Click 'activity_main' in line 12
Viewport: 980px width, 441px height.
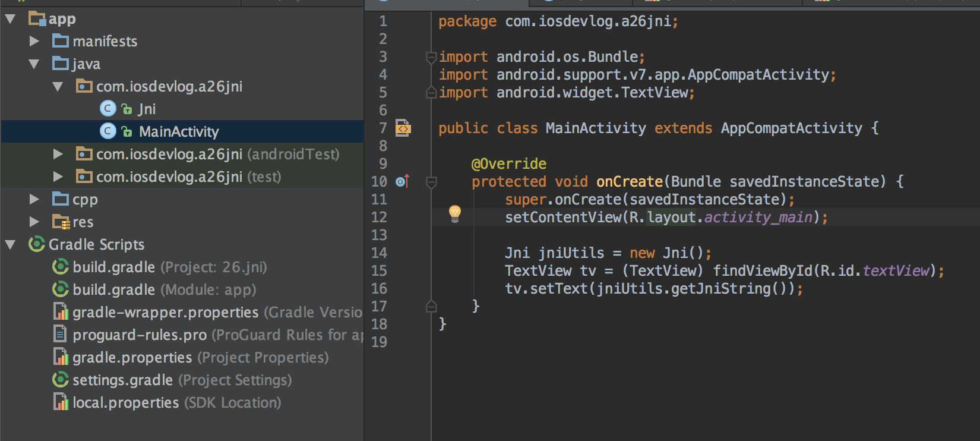pyautogui.click(x=758, y=218)
